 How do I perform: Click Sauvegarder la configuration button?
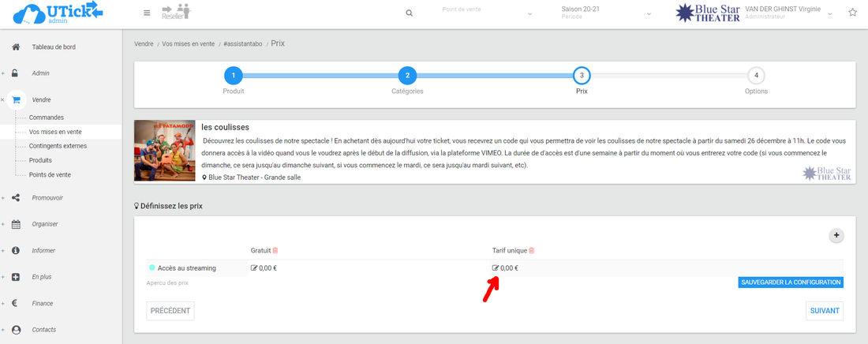point(791,282)
